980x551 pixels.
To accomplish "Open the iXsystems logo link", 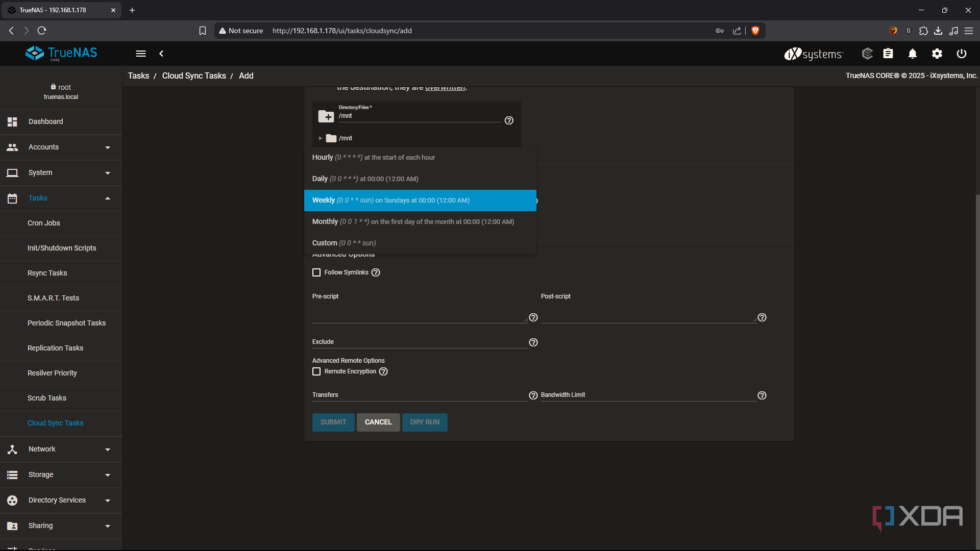I will pyautogui.click(x=814, y=54).
